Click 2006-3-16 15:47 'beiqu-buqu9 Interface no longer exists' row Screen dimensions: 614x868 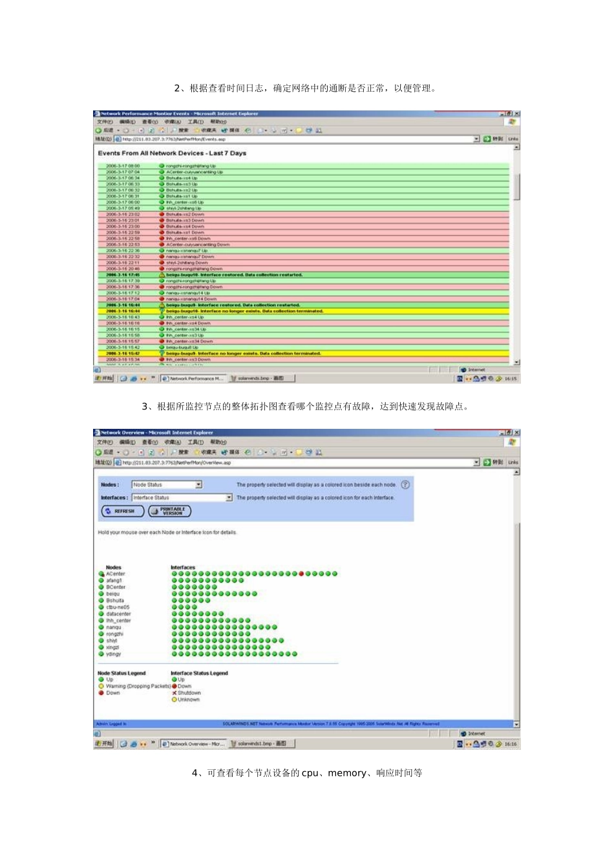(303, 354)
